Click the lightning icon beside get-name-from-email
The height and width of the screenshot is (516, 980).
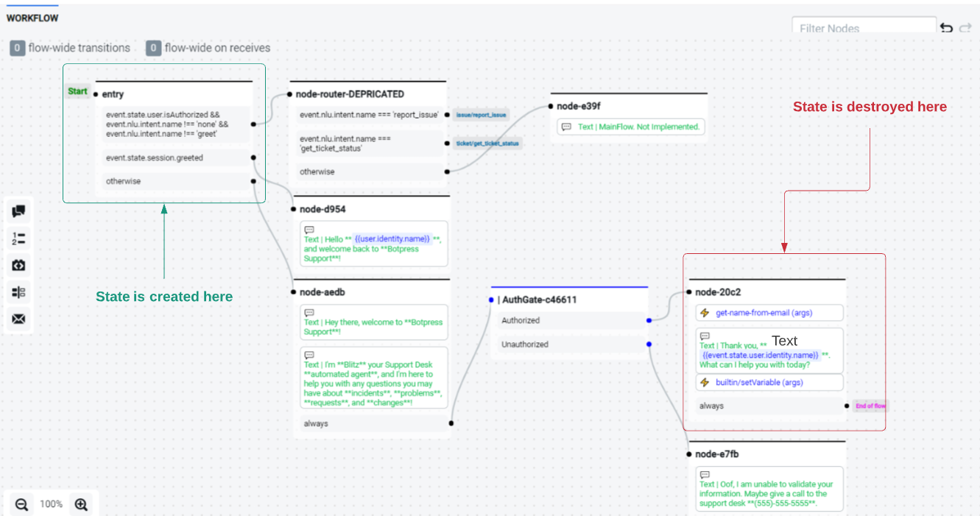705,313
